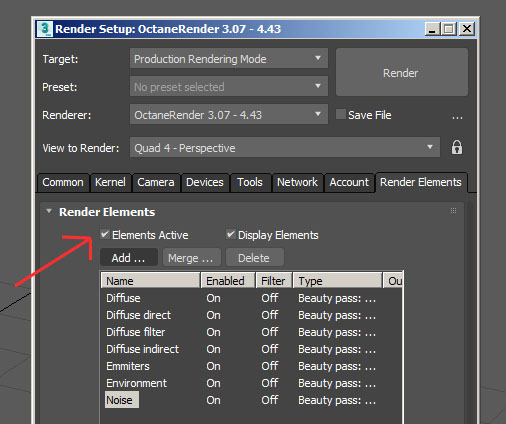Enable the Save File checkbox
506x424 pixels.
[341, 114]
